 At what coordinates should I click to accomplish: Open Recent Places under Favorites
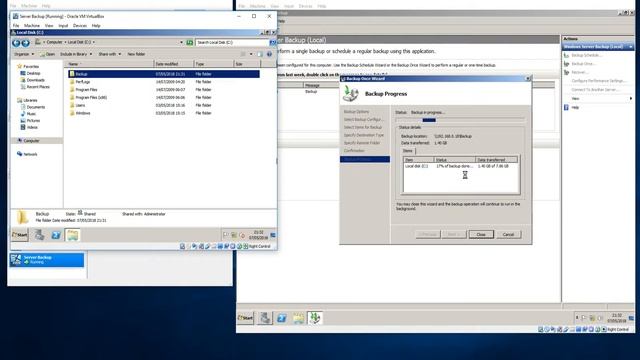[x=38, y=87]
